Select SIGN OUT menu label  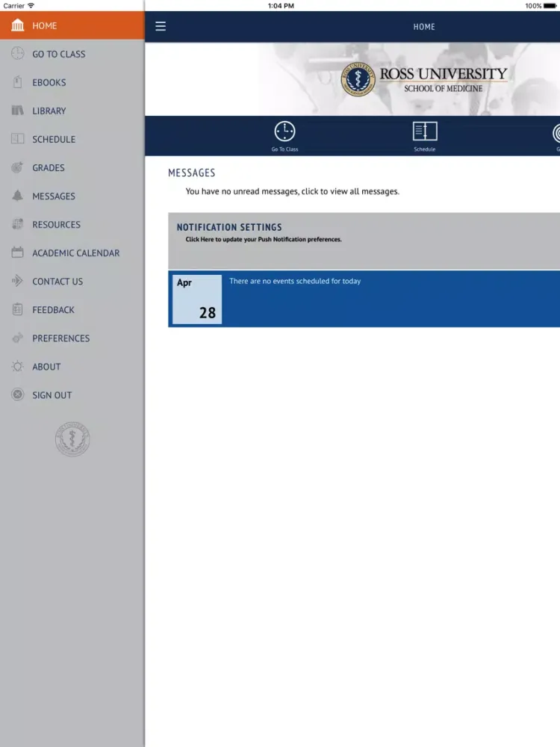click(x=52, y=395)
